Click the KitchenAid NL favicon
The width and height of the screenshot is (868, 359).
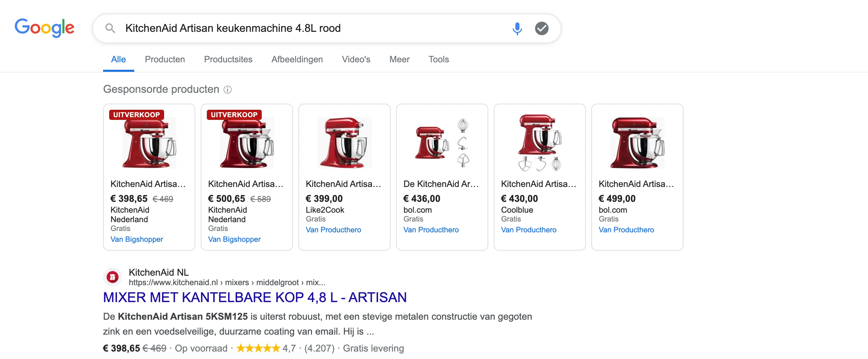112,277
